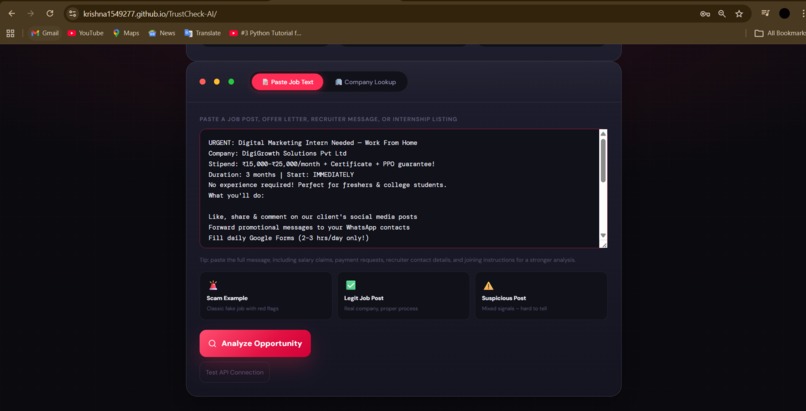Open the browser profile avatar

pos(784,13)
